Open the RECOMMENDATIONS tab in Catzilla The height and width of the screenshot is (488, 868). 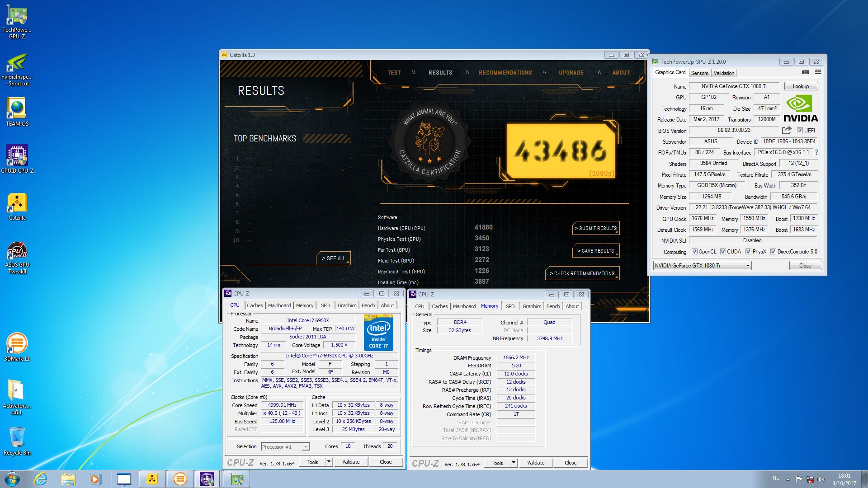(505, 73)
